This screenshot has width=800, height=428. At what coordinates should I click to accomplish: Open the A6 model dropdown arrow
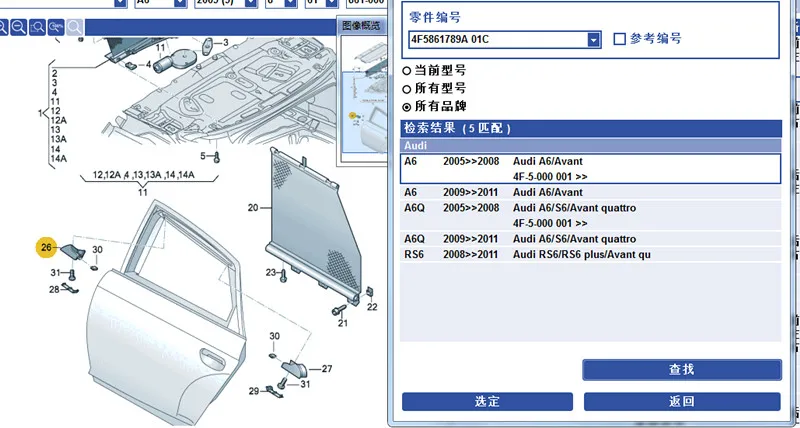180,3
